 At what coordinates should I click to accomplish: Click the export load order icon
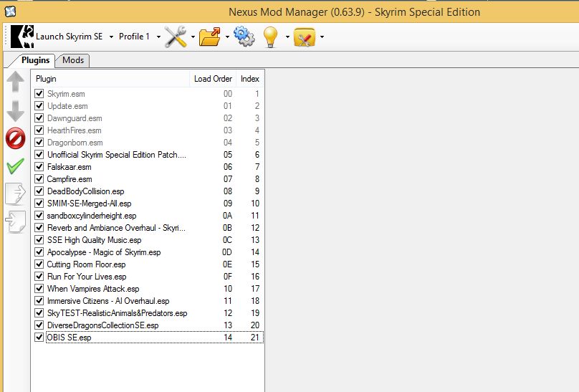click(16, 193)
